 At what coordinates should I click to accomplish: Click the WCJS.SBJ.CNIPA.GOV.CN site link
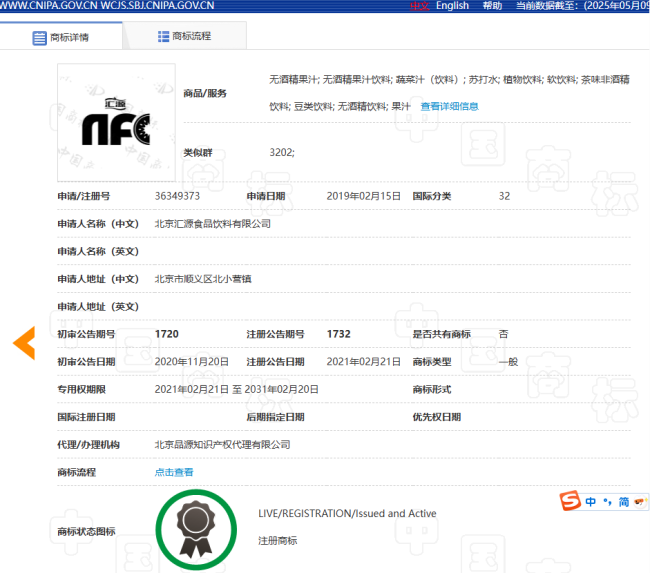coord(157,6)
